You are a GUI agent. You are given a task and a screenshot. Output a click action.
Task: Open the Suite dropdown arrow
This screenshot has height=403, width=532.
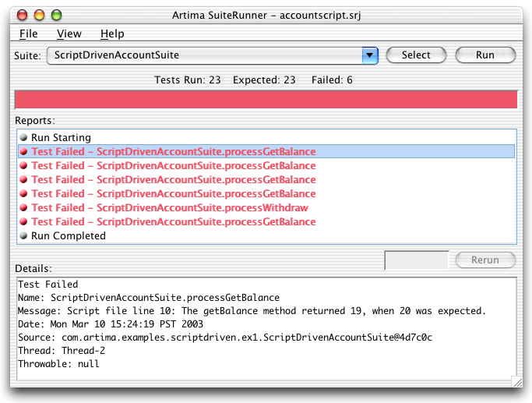pos(370,55)
